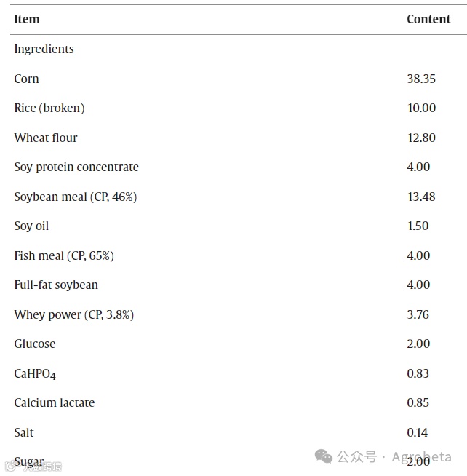Select the Item column header
Screen dimensions: 467x476
(x=27, y=19)
